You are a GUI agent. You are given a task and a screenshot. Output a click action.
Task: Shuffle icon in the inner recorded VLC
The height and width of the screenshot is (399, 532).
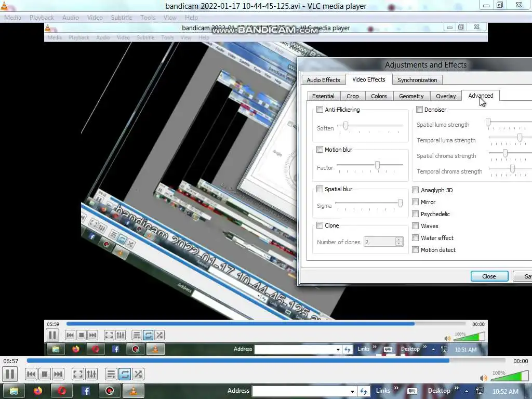click(x=159, y=335)
